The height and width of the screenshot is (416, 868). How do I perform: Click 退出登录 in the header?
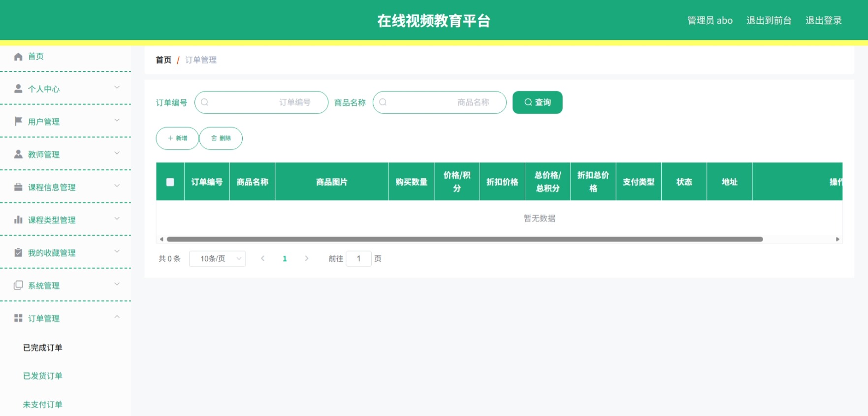tap(823, 20)
